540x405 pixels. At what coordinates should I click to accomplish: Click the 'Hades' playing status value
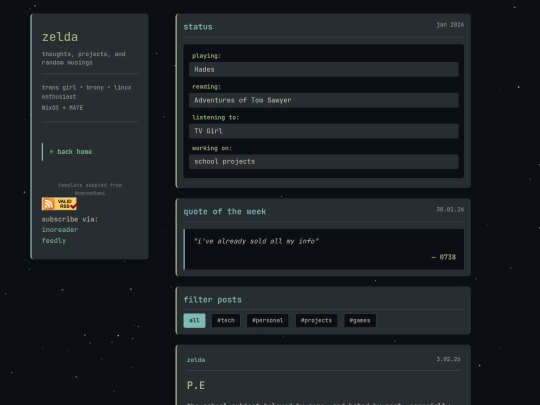pos(324,70)
